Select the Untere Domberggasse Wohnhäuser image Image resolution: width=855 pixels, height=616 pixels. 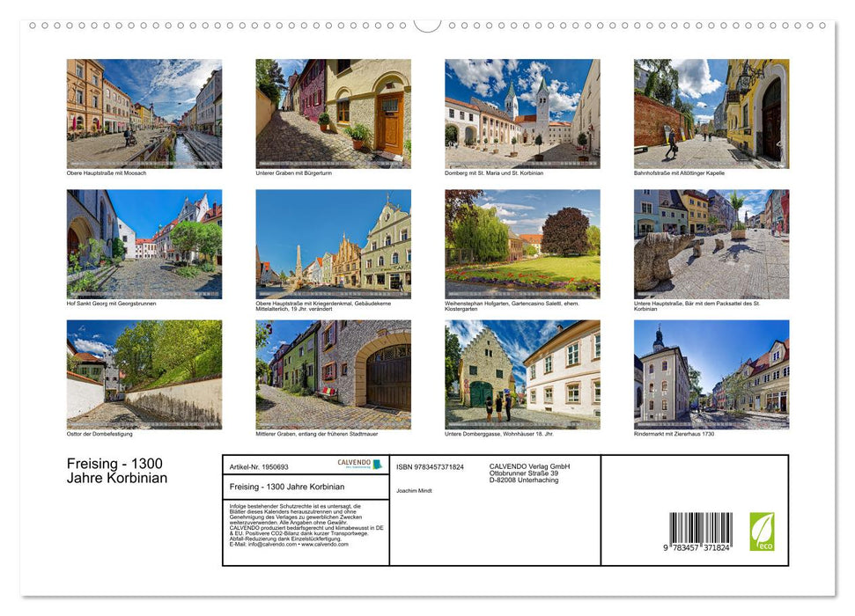[522, 374]
